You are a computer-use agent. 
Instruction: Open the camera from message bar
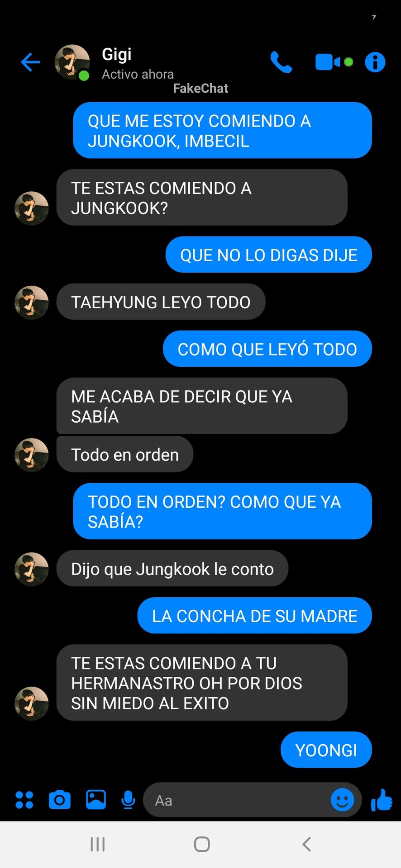[x=60, y=800]
